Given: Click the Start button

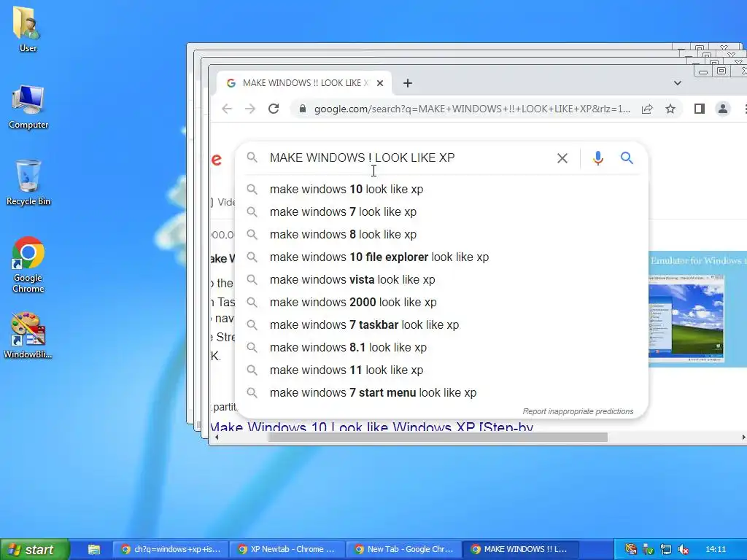Looking at the screenshot, I should point(35,550).
